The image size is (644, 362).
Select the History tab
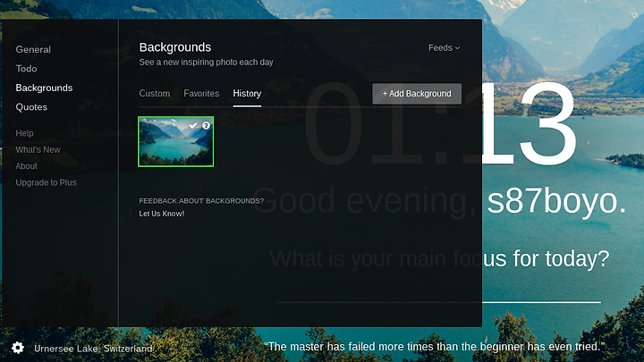[247, 94]
